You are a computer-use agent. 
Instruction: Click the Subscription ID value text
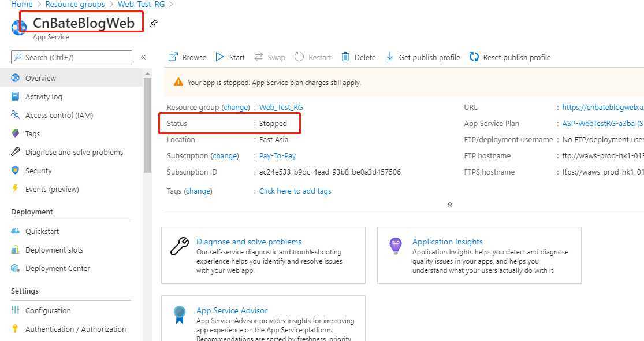click(330, 172)
